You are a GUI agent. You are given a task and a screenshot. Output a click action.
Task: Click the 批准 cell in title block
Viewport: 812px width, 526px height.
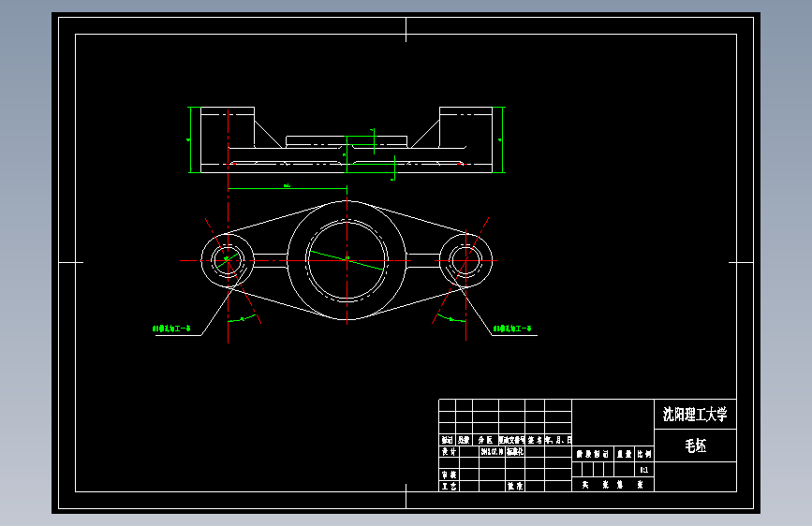pyautogui.click(x=515, y=486)
